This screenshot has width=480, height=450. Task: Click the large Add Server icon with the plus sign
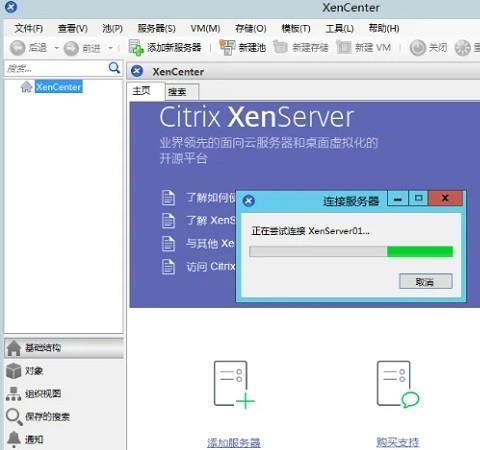234,385
